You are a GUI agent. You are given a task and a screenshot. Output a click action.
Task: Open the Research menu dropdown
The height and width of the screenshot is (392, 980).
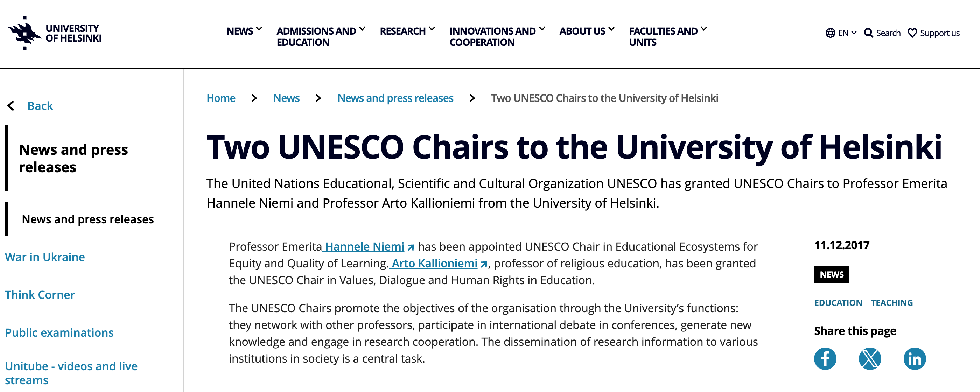(407, 31)
